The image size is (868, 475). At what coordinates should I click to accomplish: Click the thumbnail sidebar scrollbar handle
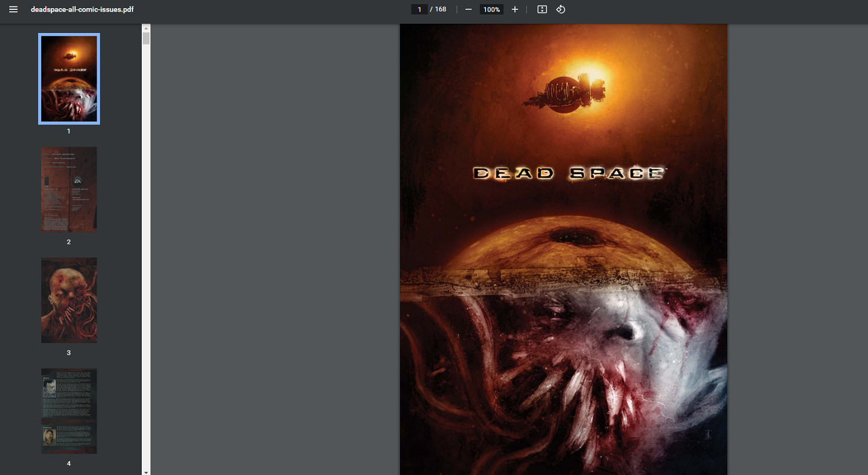click(x=146, y=38)
